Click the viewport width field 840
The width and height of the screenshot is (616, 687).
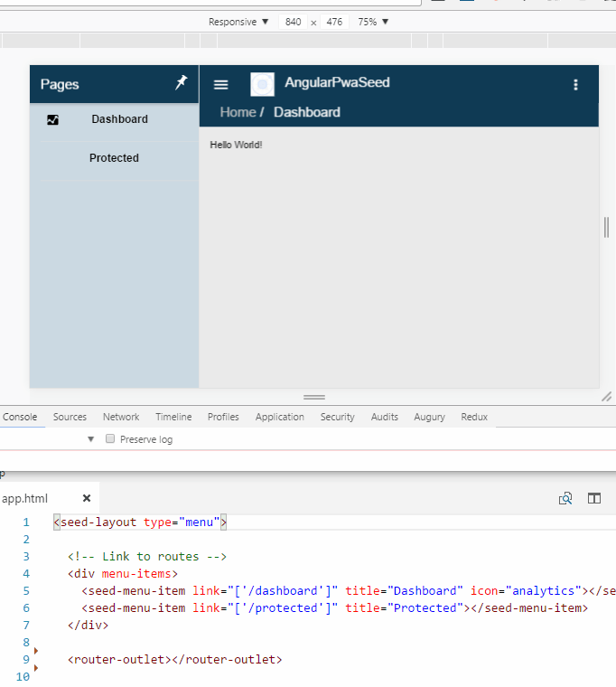293,22
